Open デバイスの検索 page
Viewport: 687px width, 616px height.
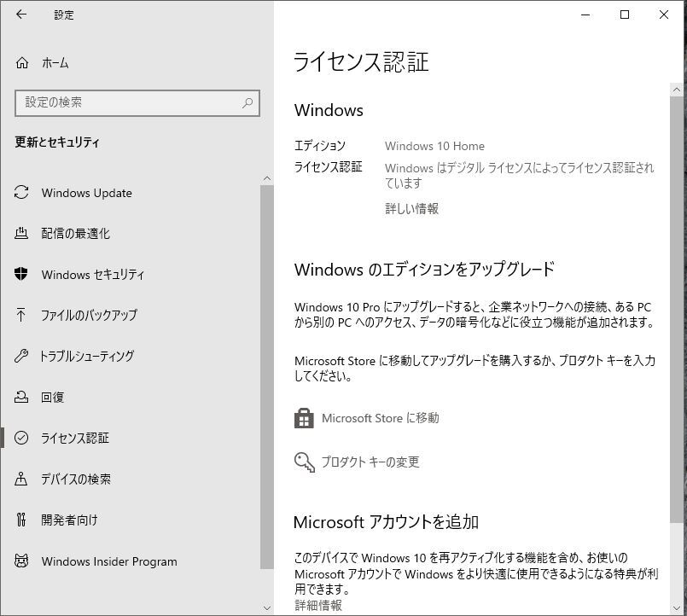(x=76, y=479)
